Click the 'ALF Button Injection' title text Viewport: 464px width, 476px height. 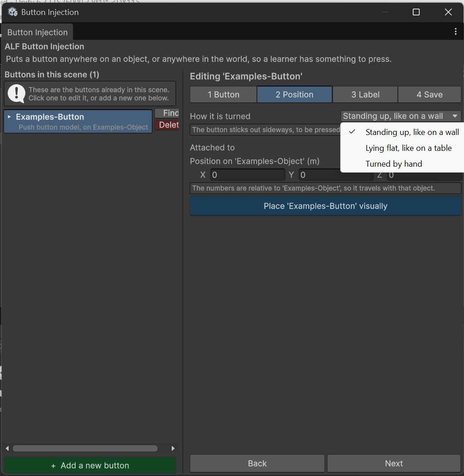click(x=44, y=47)
